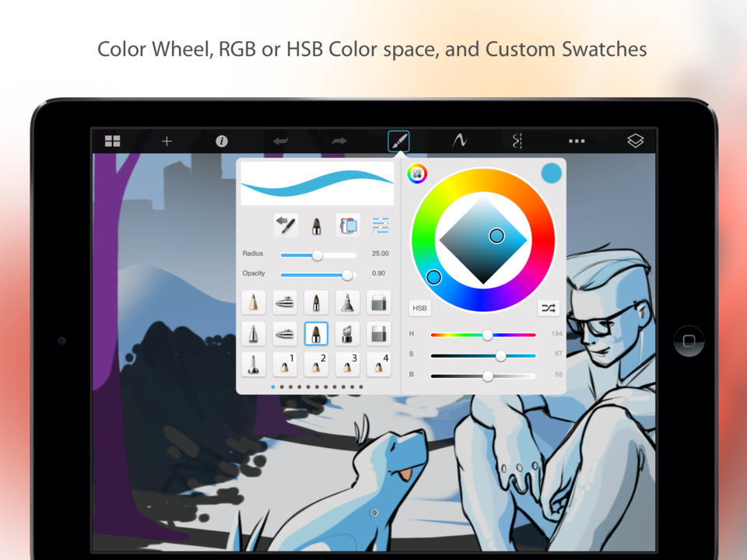Open the stroke curve tool icon

pos(459,141)
